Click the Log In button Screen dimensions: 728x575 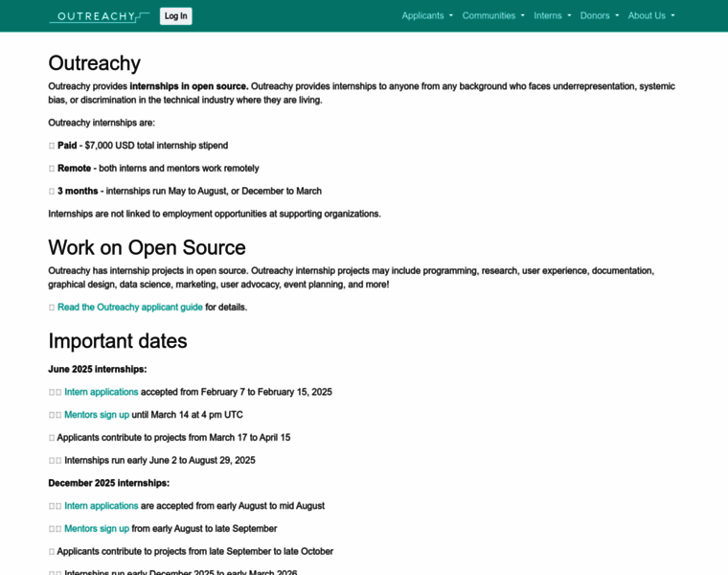176,16
